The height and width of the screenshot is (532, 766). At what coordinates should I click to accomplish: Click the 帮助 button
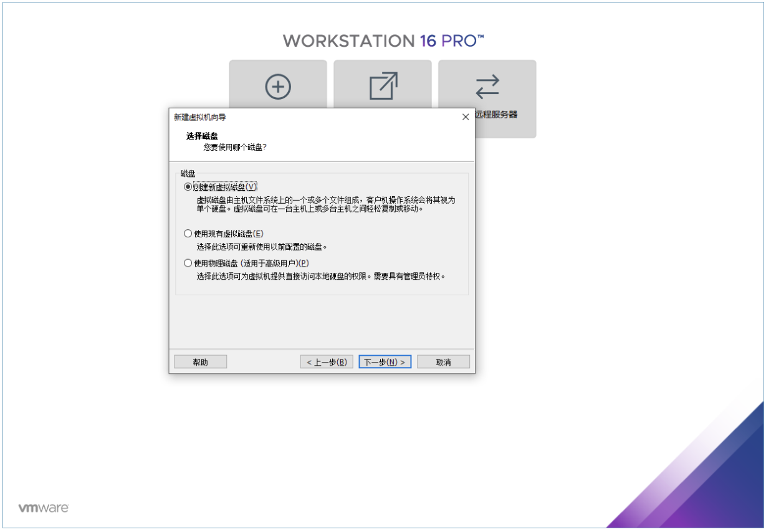201,362
